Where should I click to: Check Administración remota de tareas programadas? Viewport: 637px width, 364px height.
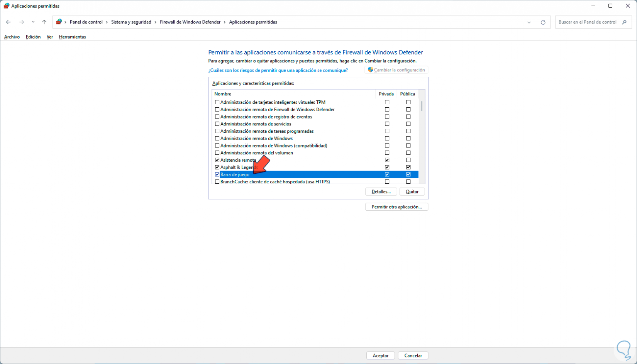pos(217,131)
